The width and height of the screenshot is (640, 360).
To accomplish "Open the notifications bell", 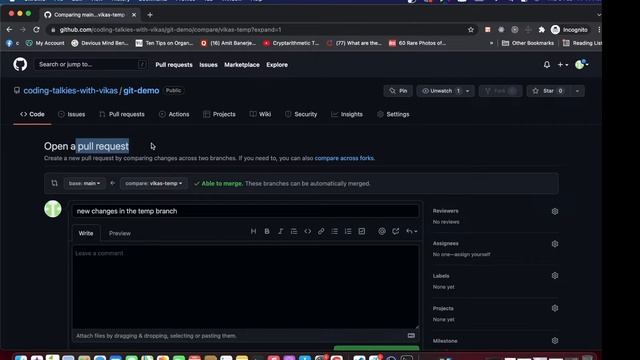I will (547, 64).
